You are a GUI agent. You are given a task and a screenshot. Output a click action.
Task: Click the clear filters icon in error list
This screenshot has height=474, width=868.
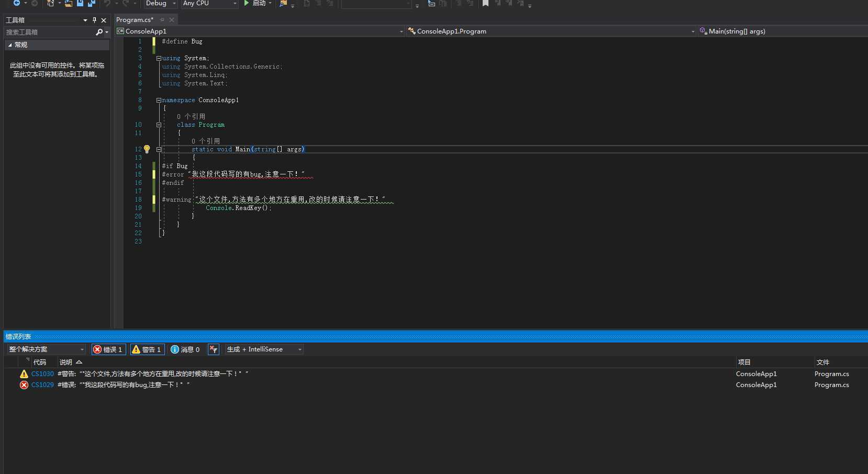[x=213, y=349]
